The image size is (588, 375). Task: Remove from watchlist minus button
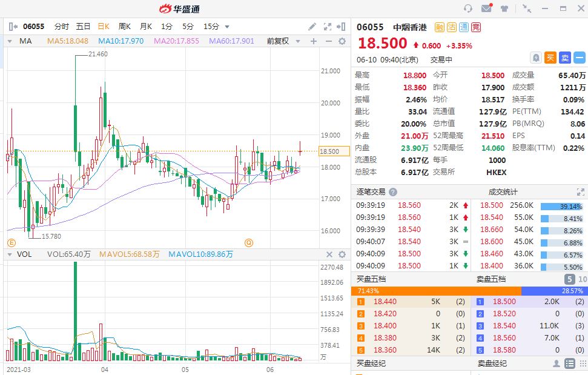(580, 58)
